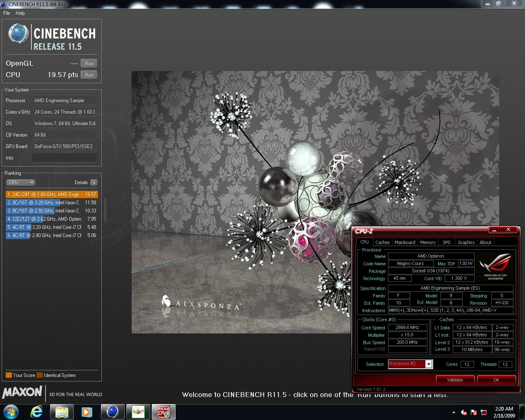Screen dimensions: 525x420
Task: Click the Multiplier value x 15.0
Action: pos(407,335)
